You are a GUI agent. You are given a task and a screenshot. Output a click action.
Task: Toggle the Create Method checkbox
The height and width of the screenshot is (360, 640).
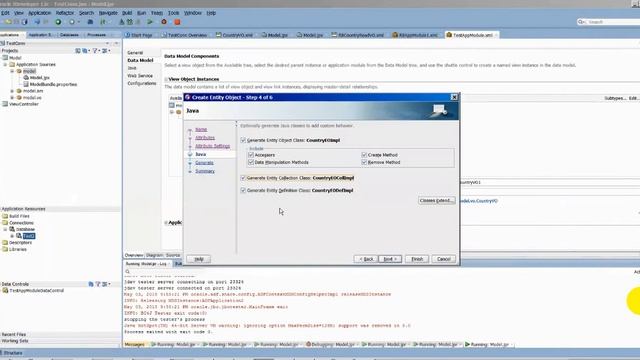(x=364, y=155)
